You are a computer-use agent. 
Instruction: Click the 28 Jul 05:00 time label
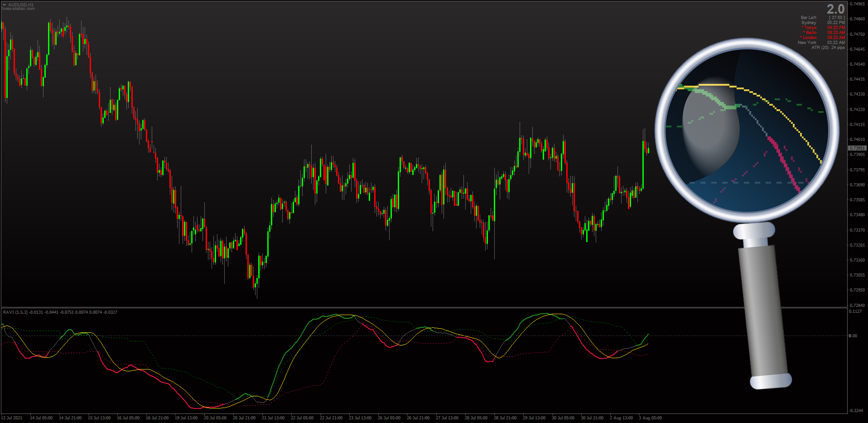tap(476, 418)
